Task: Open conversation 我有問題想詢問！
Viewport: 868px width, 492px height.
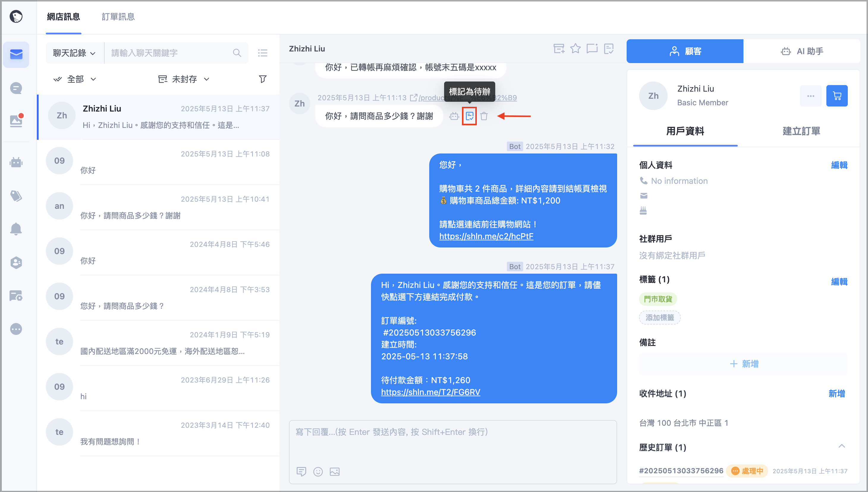Action: click(159, 433)
